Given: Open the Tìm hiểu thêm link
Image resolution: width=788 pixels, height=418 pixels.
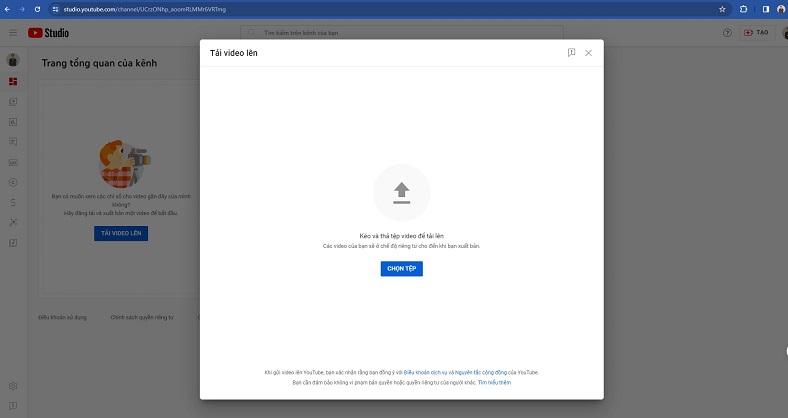Looking at the screenshot, I should (495, 383).
